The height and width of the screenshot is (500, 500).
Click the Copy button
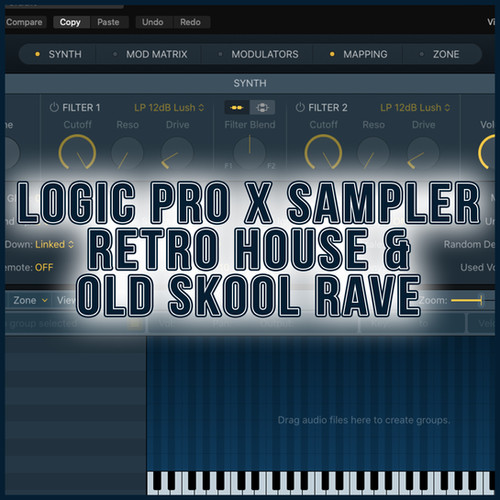[70, 22]
